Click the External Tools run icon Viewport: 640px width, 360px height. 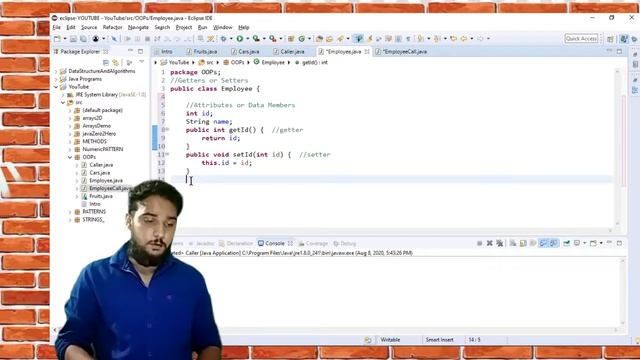coord(273,38)
